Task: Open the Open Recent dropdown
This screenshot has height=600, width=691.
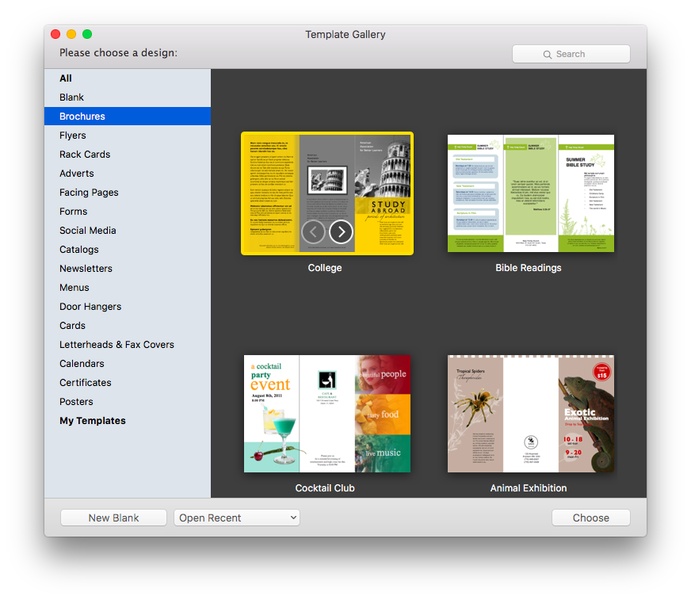Action: click(237, 518)
